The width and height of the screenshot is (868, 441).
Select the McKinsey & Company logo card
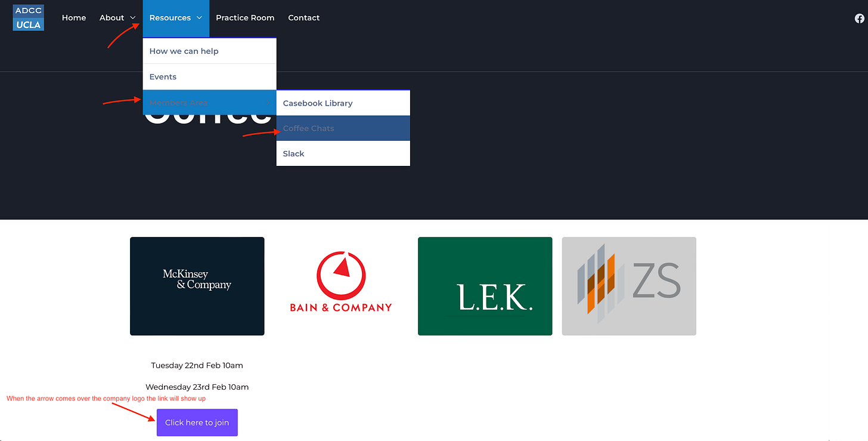tap(197, 286)
